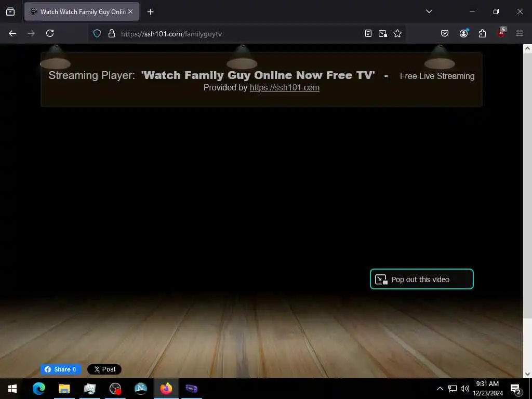Image resolution: width=532 pixels, height=399 pixels.
Task: Select the Watch Family Guy Online tab
Action: click(82, 12)
